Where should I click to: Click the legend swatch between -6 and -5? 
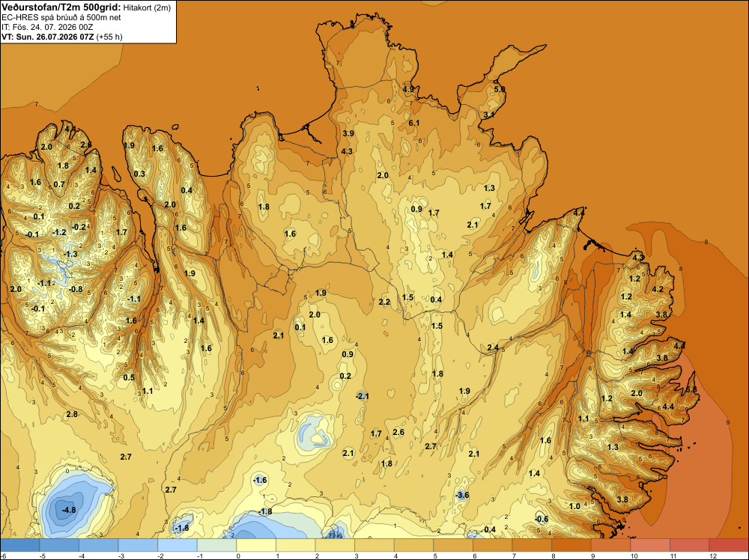[x=20, y=545]
